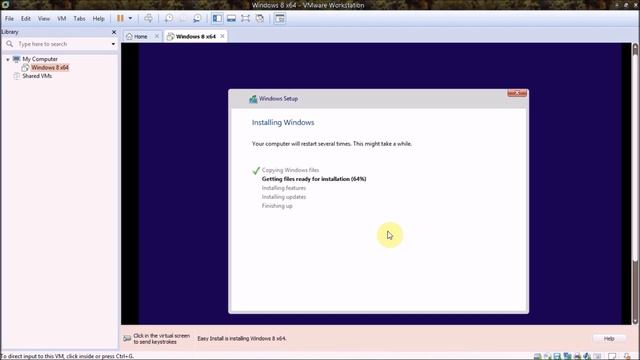Open the View menu
The width and height of the screenshot is (640, 360).
pos(44,19)
